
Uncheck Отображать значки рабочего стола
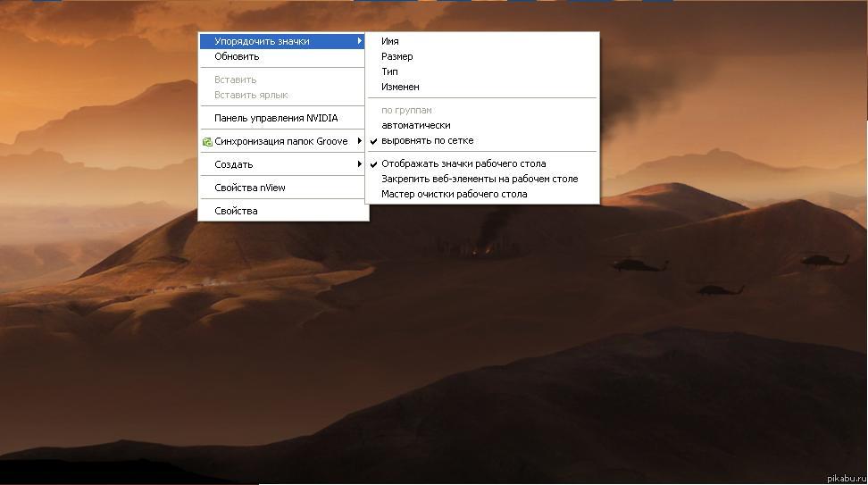(463, 163)
